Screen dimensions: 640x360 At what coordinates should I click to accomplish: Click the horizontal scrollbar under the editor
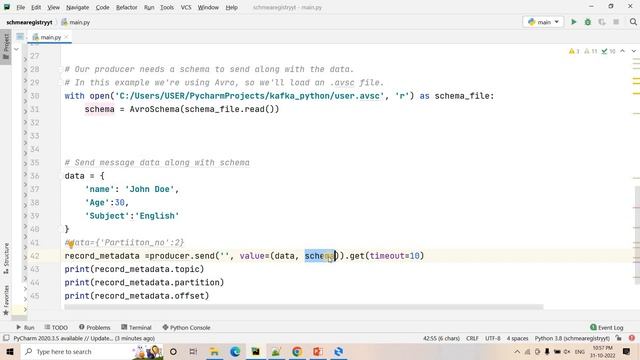click(304, 307)
